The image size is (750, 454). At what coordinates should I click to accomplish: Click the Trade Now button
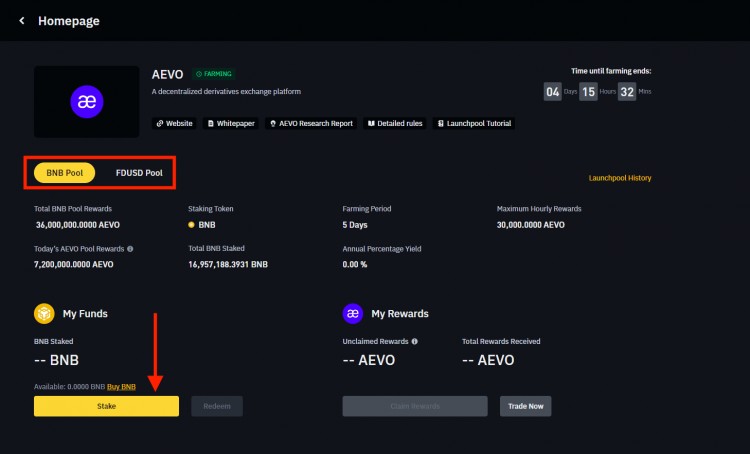[526, 406]
